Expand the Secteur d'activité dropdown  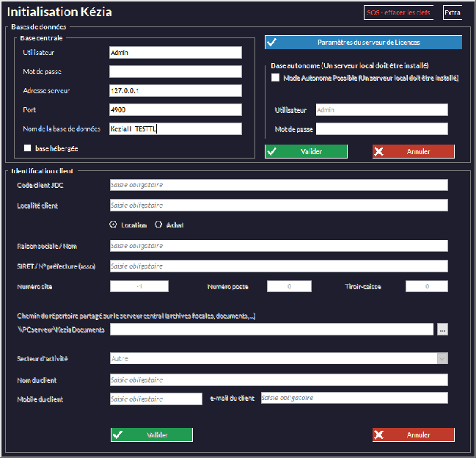pyautogui.click(x=442, y=359)
